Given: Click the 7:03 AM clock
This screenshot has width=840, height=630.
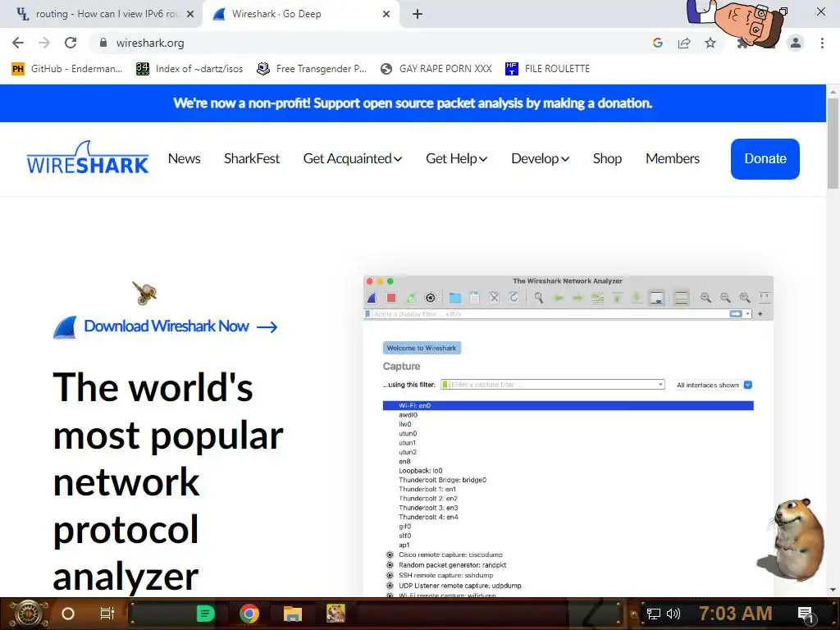Looking at the screenshot, I should click(736, 614).
